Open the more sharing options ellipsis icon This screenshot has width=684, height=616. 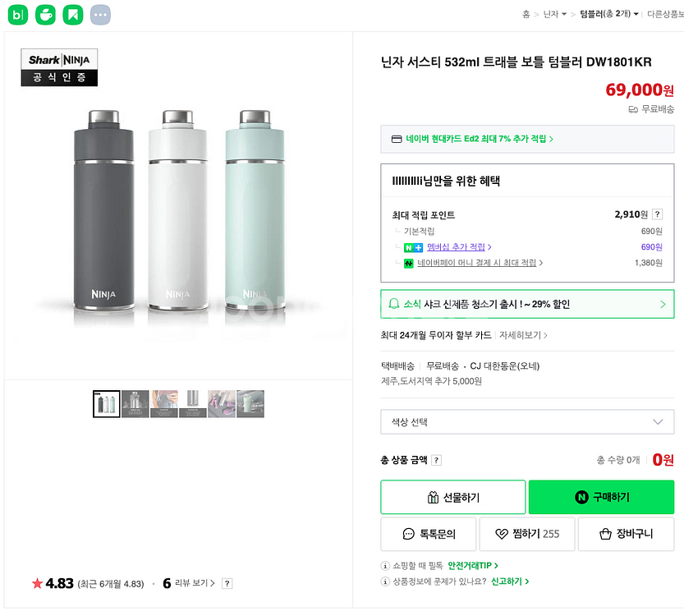point(100,14)
